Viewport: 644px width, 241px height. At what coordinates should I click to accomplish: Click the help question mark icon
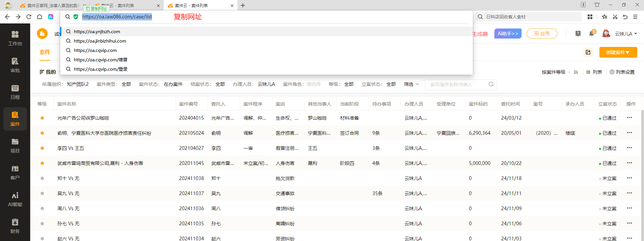[578, 34]
